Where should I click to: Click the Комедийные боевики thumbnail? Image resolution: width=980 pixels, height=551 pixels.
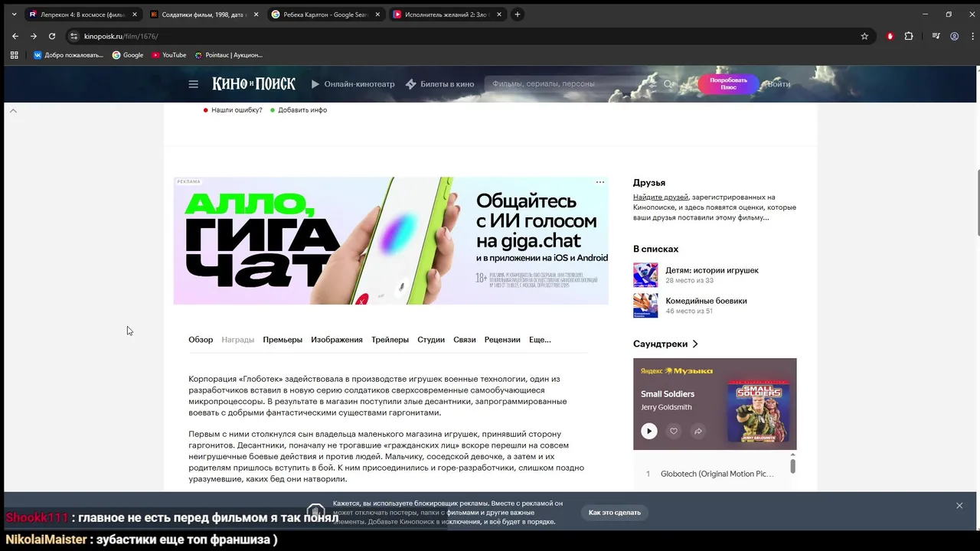[x=645, y=305]
